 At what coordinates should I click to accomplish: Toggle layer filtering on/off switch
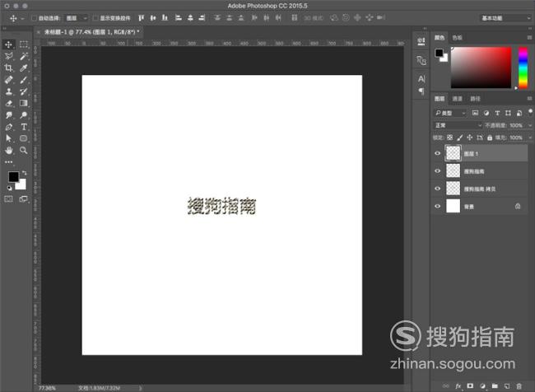tap(530, 112)
